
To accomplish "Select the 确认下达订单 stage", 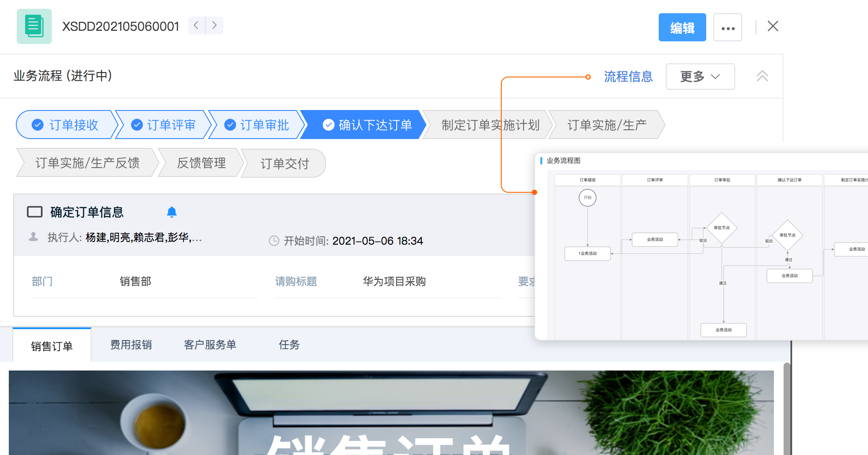I will [x=363, y=125].
